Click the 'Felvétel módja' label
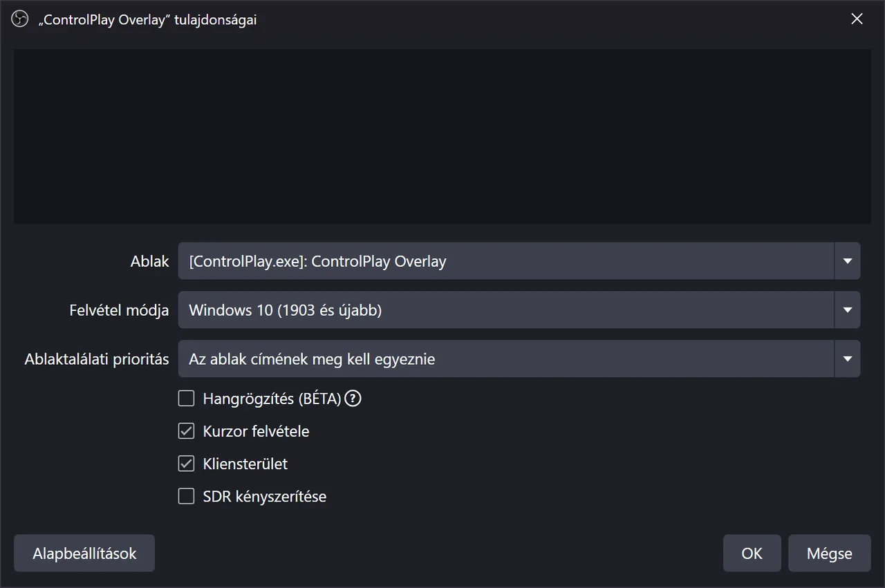 point(119,310)
